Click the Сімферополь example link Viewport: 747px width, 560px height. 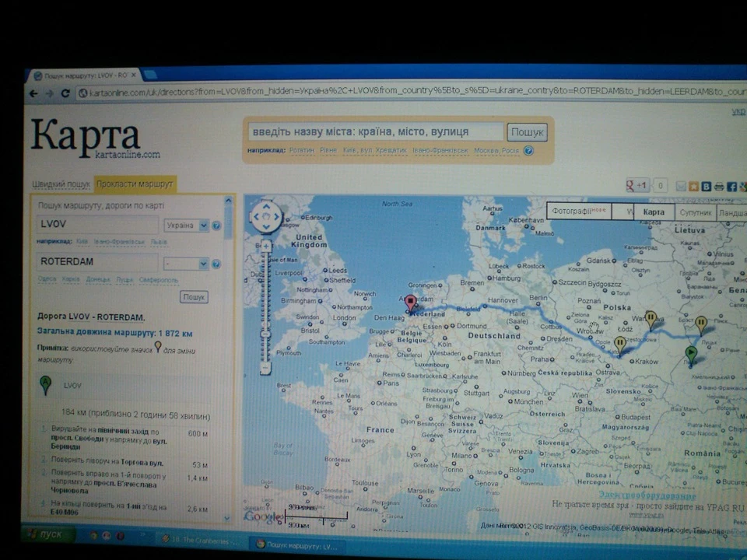(x=158, y=279)
